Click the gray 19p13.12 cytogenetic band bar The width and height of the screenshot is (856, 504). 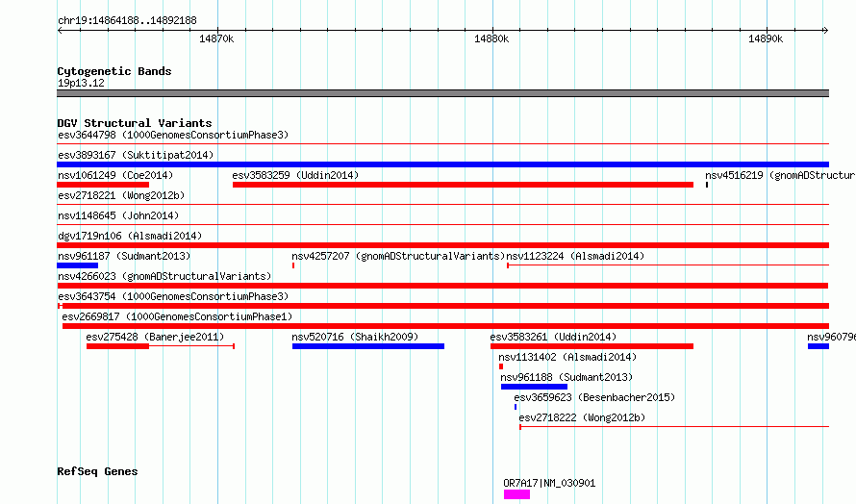[x=442, y=93]
